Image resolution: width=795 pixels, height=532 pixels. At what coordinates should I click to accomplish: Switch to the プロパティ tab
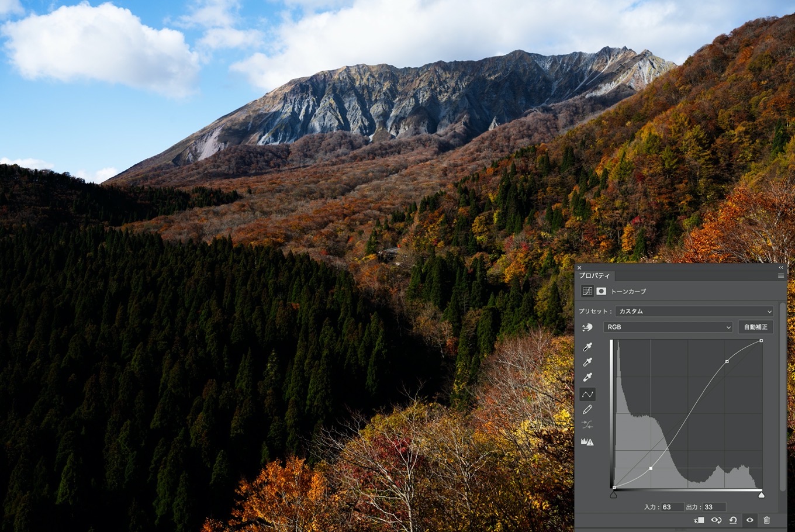pyautogui.click(x=594, y=275)
